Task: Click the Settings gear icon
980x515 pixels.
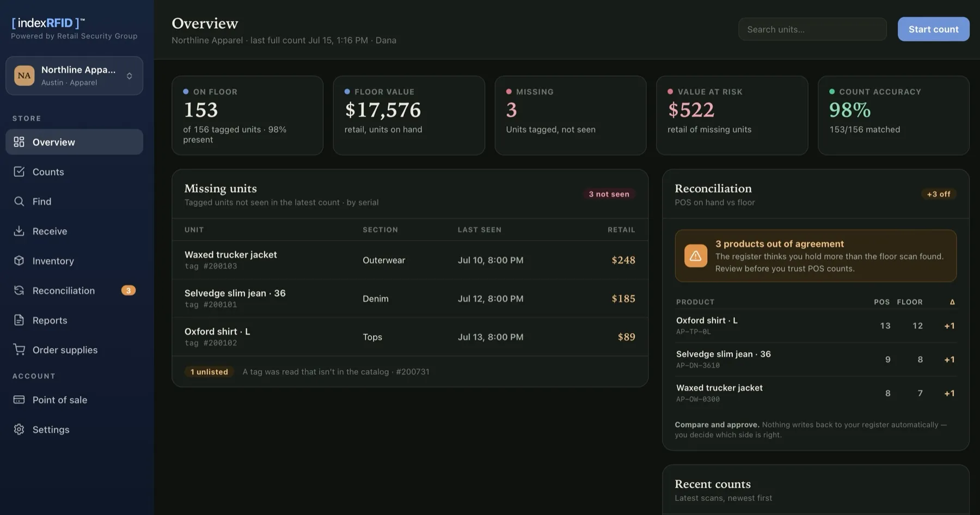Action: [x=19, y=430]
